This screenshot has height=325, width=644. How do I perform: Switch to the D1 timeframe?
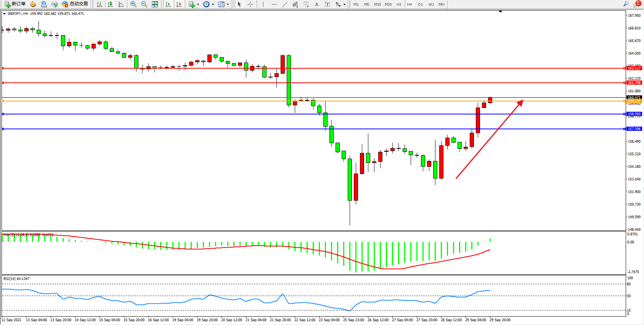[x=420, y=4]
